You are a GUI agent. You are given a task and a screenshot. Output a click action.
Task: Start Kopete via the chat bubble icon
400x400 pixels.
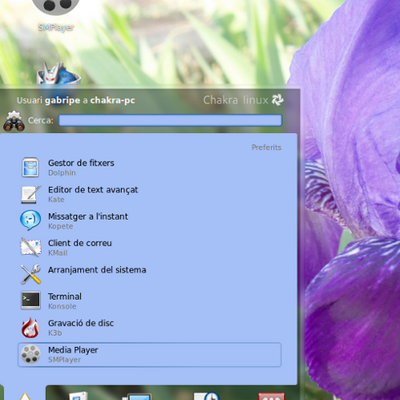30,220
